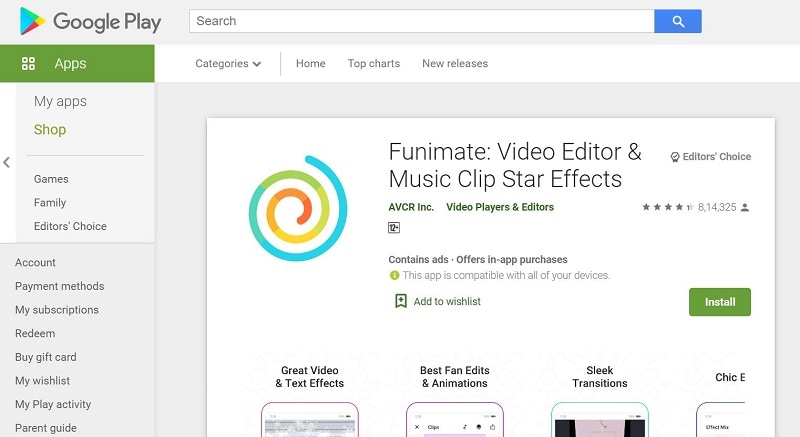Click the 12+ content rating badge
Viewport: 800px width, 437px height.
click(394, 227)
